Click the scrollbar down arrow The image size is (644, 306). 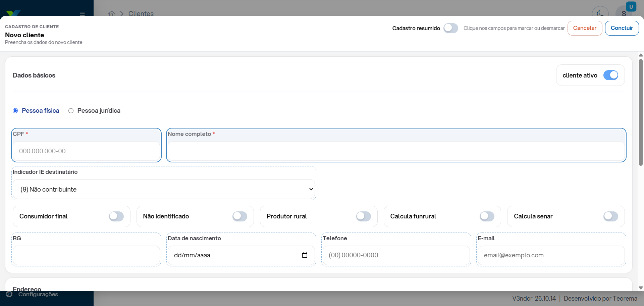[x=641, y=288]
